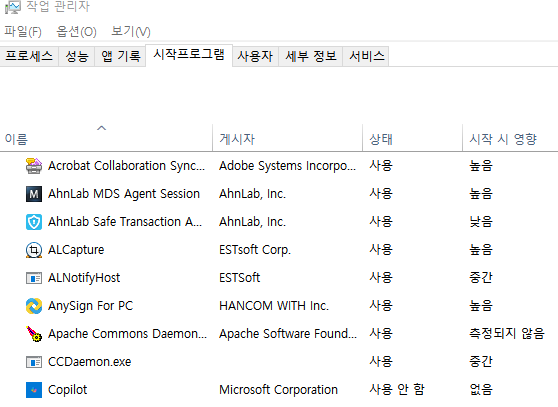This screenshot has width=558, height=407.
Task: Click 높음 impact of AnySign For PC row
Action: coord(481,306)
